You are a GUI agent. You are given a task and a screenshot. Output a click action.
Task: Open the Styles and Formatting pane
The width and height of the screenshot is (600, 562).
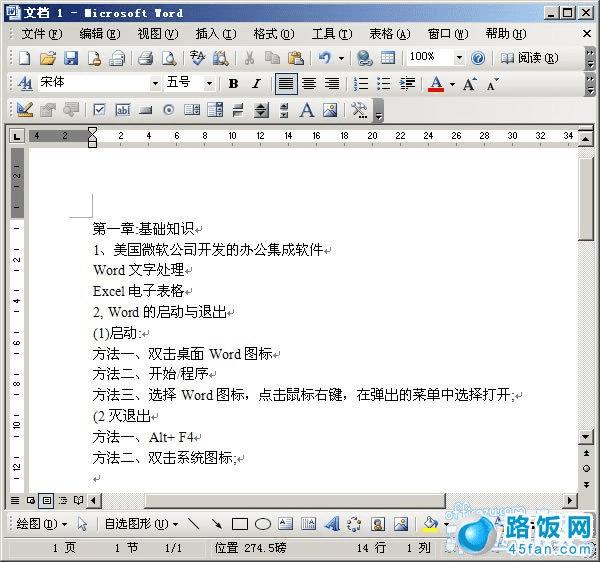coord(25,83)
